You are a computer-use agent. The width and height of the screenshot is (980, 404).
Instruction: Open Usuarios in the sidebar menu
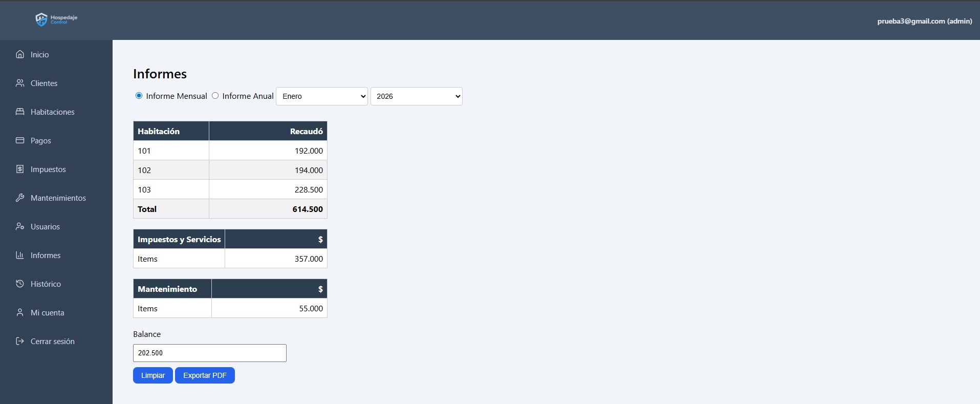tap(45, 226)
